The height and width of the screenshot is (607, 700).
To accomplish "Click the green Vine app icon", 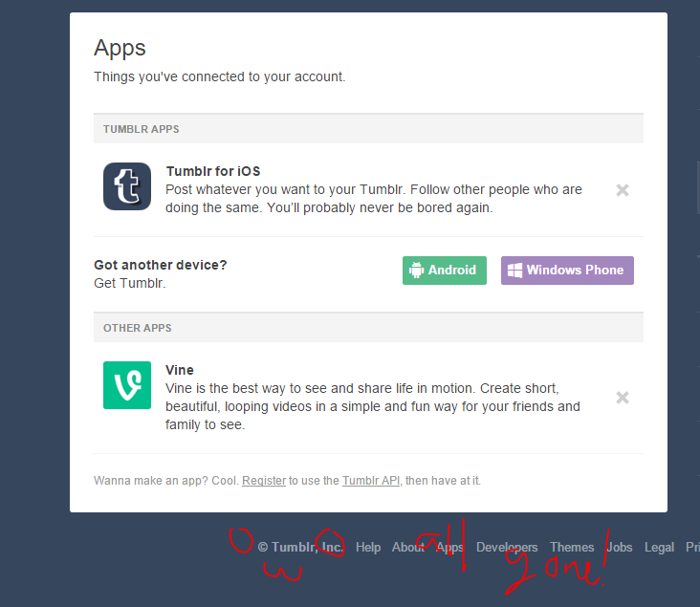I will pyautogui.click(x=127, y=385).
